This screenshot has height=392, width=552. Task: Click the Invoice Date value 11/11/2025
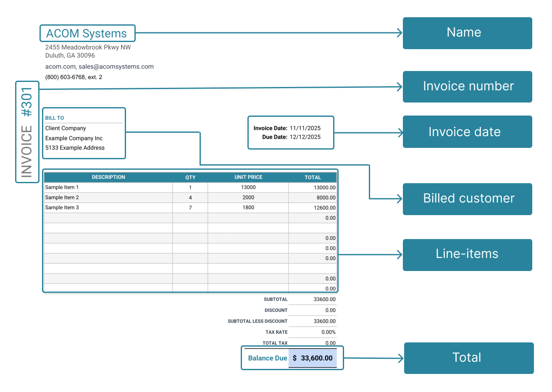point(305,128)
